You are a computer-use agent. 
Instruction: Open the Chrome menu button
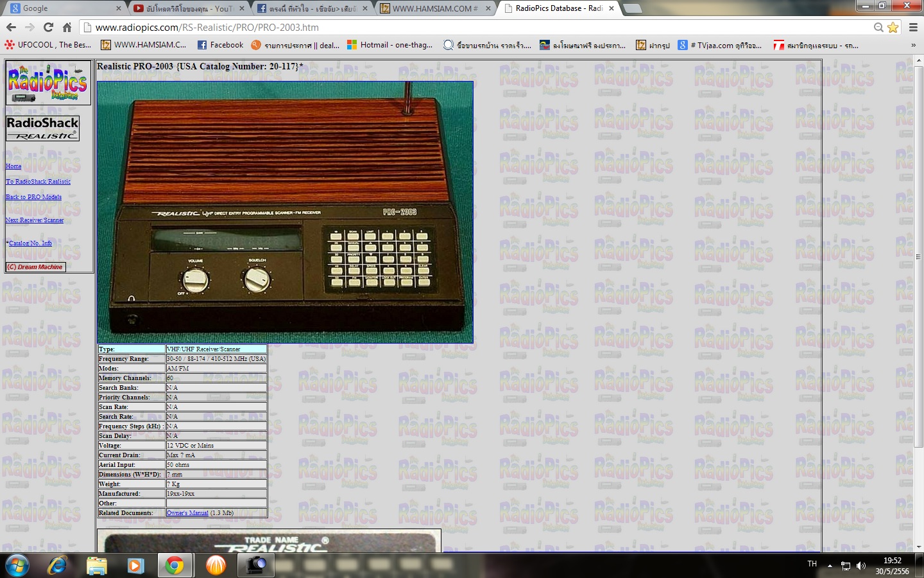(913, 27)
